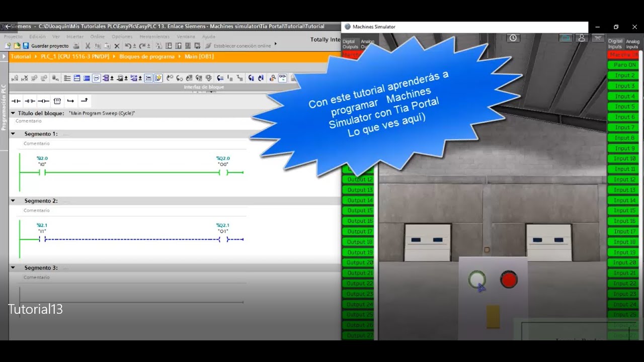Click the Guardar proyecto save button
Screen dimensions: 644x362
tap(46, 46)
